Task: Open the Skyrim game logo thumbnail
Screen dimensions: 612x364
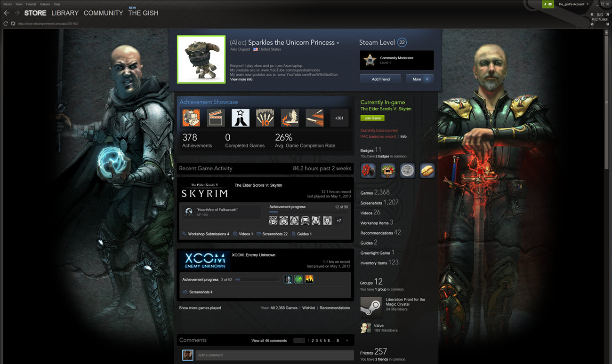Action: tap(204, 190)
